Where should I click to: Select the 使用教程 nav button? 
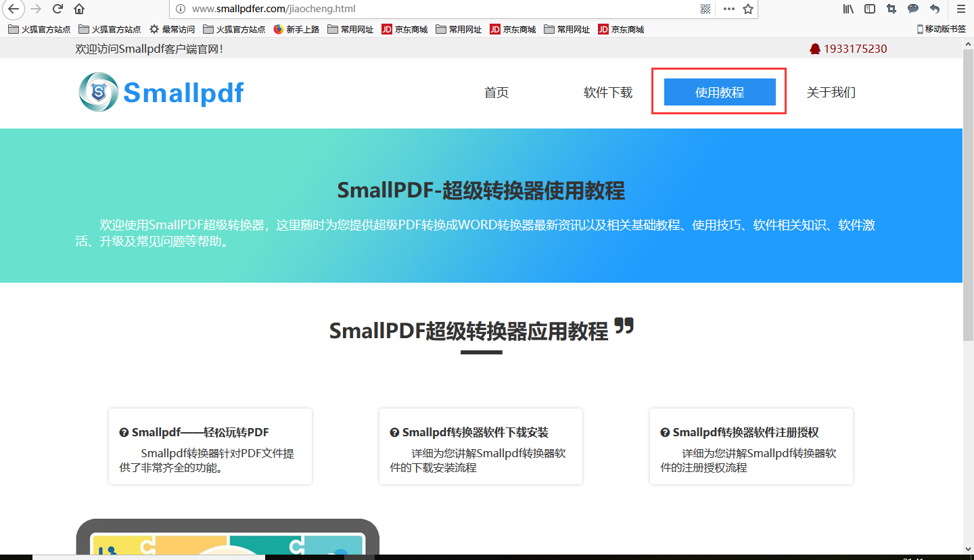[720, 92]
